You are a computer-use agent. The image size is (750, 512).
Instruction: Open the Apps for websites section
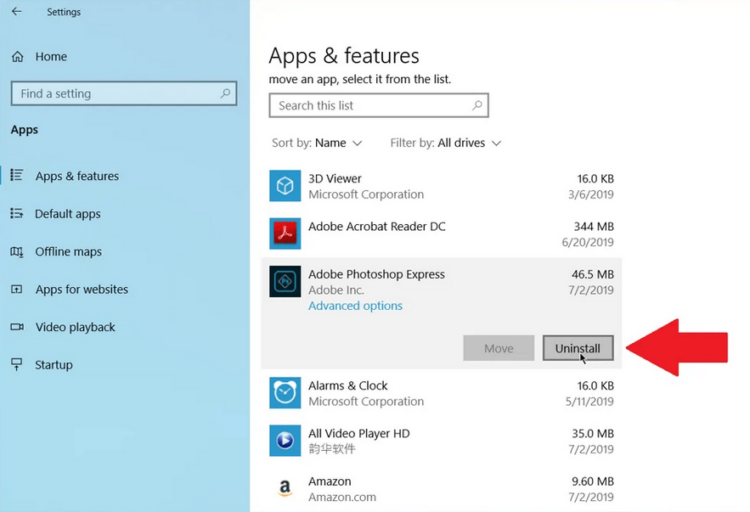[82, 289]
